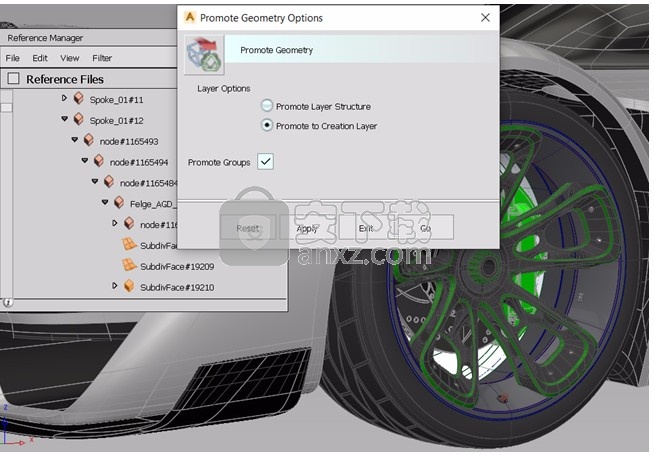The image size is (654, 455).
Task: Click the node#1165493 cube icon
Action: (x=88, y=141)
